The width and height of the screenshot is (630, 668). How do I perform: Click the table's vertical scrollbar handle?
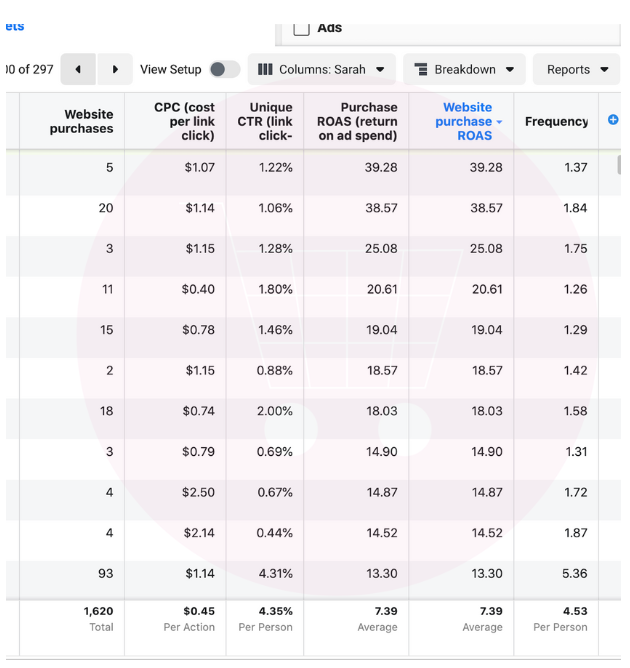[x=619, y=164]
